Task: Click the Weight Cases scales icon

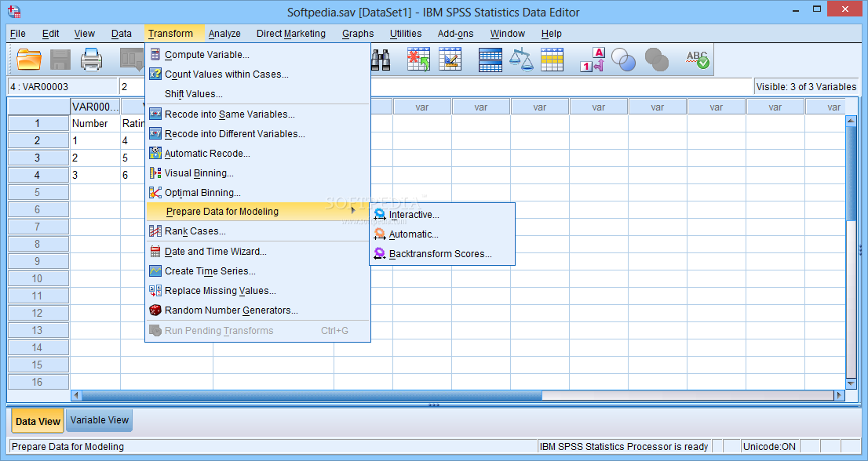Action: pos(521,59)
